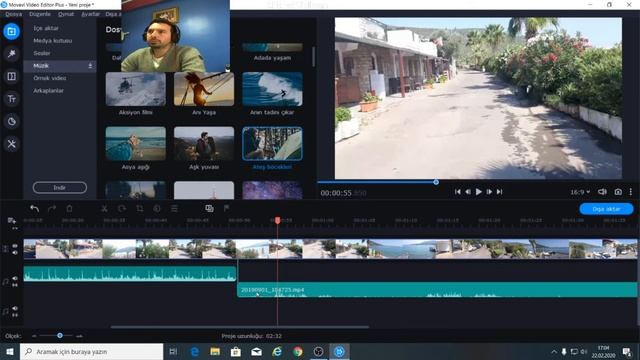Click the Crop icon in timeline toolbar
Screen dimensions: 640x360
(x=140, y=209)
